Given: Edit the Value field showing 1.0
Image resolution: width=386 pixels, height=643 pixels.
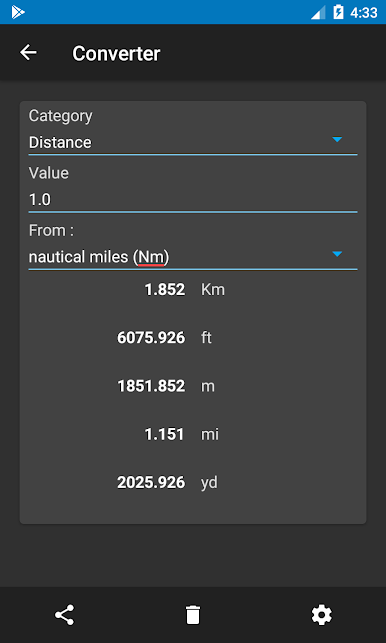Looking at the screenshot, I should click(193, 200).
